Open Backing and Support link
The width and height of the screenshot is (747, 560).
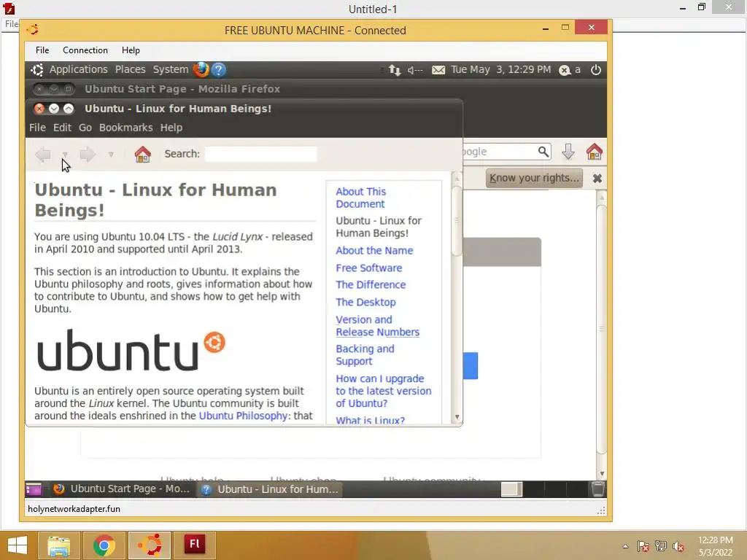(365, 355)
